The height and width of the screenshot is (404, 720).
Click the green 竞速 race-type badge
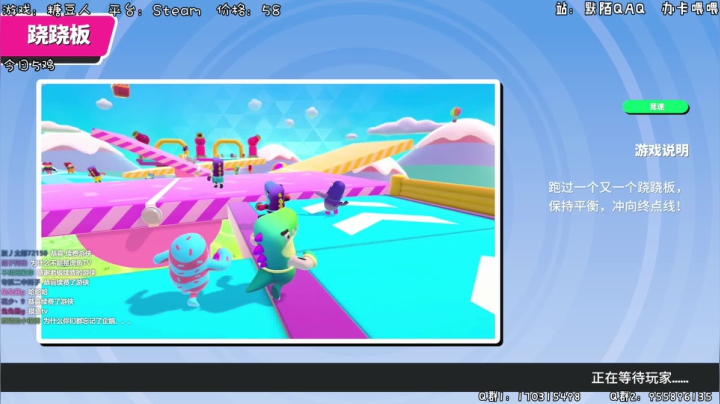pyautogui.click(x=656, y=107)
